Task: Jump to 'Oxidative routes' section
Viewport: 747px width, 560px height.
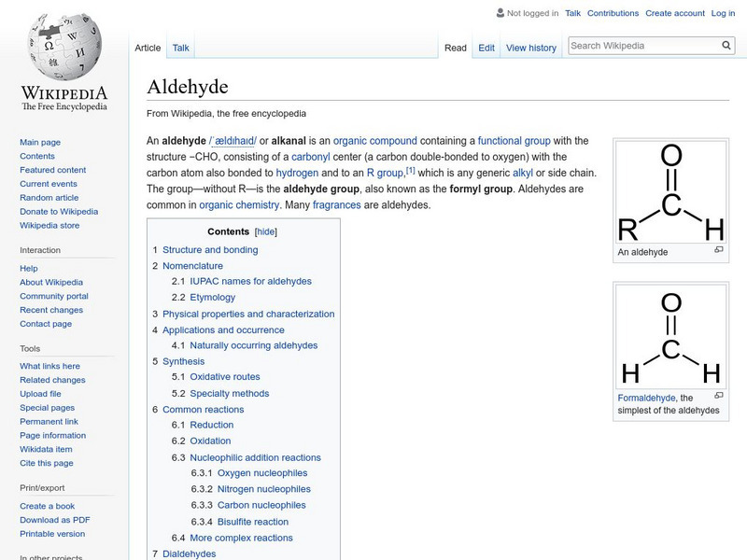Action: tap(225, 377)
